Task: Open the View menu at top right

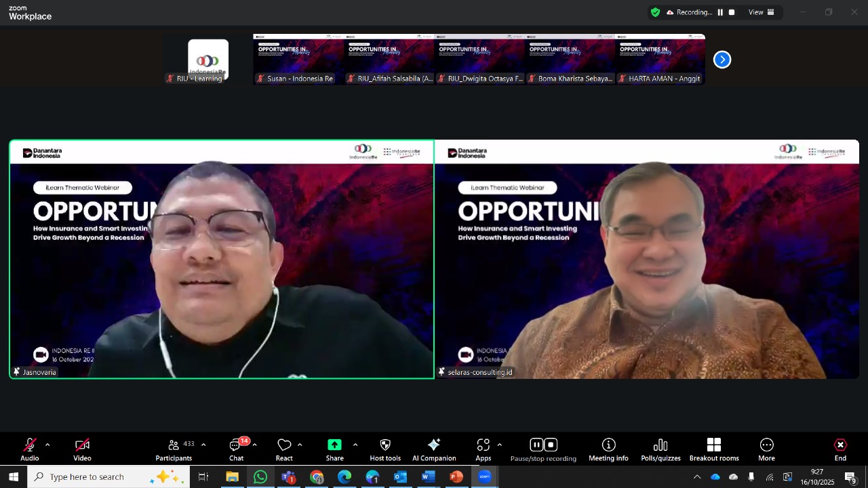Action: pyautogui.click(x=761, y=12)
